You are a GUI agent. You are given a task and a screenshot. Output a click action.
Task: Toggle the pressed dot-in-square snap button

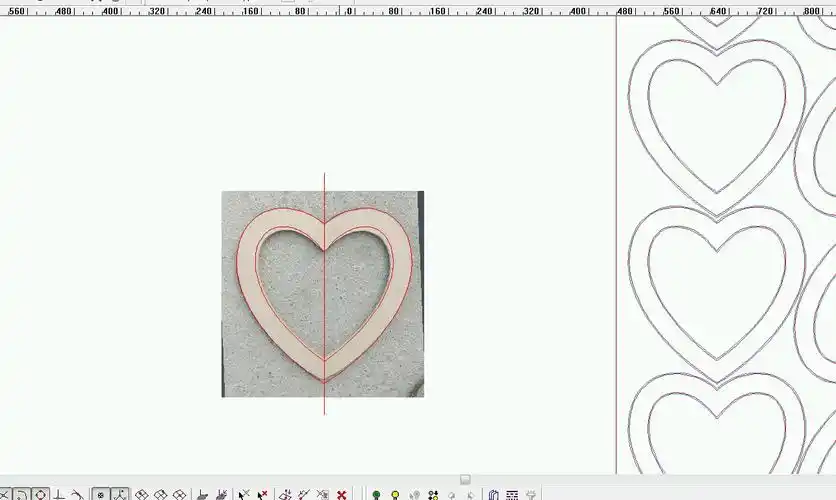click(100, 494)
